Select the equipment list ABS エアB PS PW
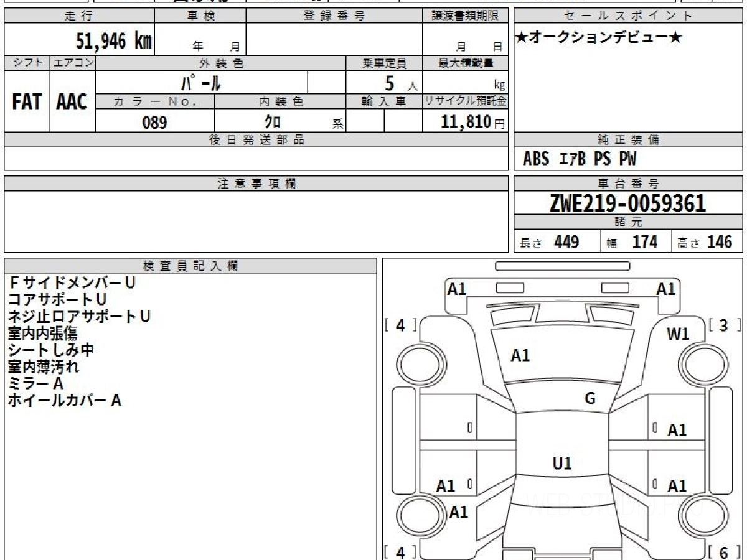Screen dimensions: 747x560 [580, 159]
